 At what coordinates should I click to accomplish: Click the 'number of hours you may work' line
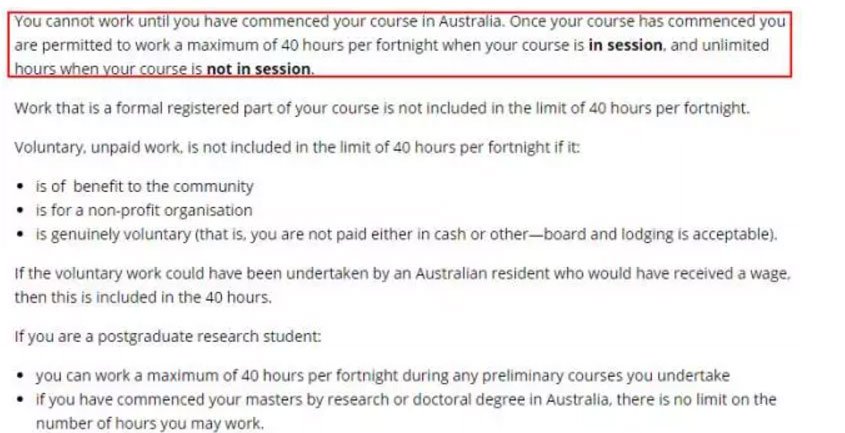[150, 423]
